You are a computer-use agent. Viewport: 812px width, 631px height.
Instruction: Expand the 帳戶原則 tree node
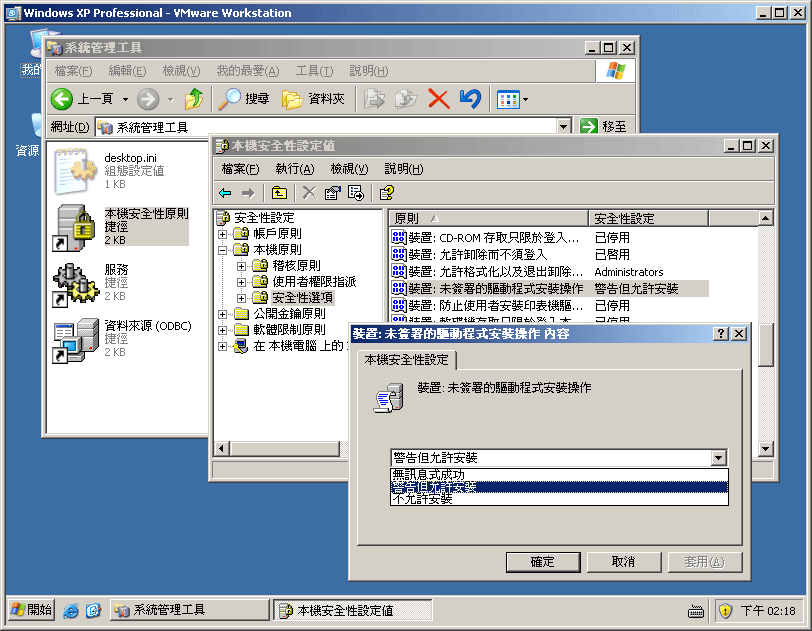222,234
